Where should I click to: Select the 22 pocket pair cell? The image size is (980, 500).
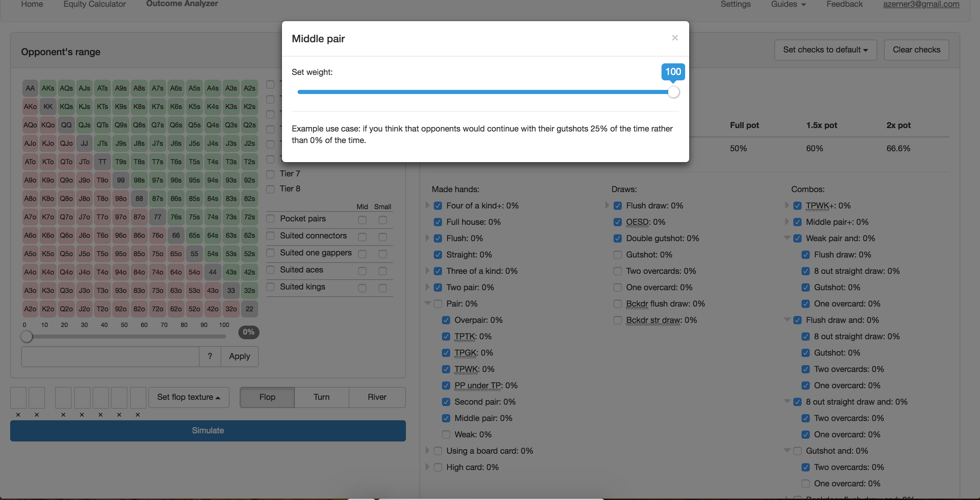pyautogui.click(x=249, y=309)
